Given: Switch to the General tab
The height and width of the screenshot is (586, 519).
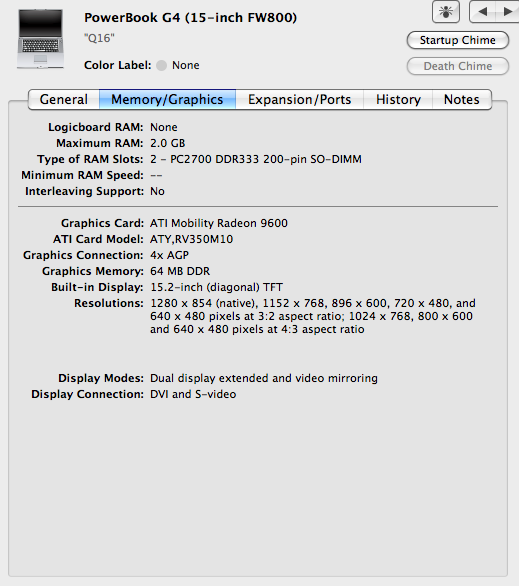Looking at the screenshot, I should point(64,99).
